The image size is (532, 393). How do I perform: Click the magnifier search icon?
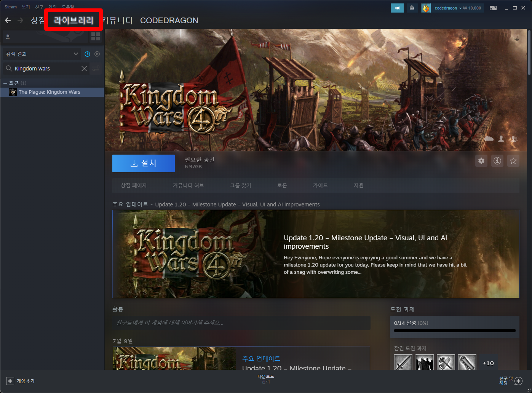click(9, 69)
